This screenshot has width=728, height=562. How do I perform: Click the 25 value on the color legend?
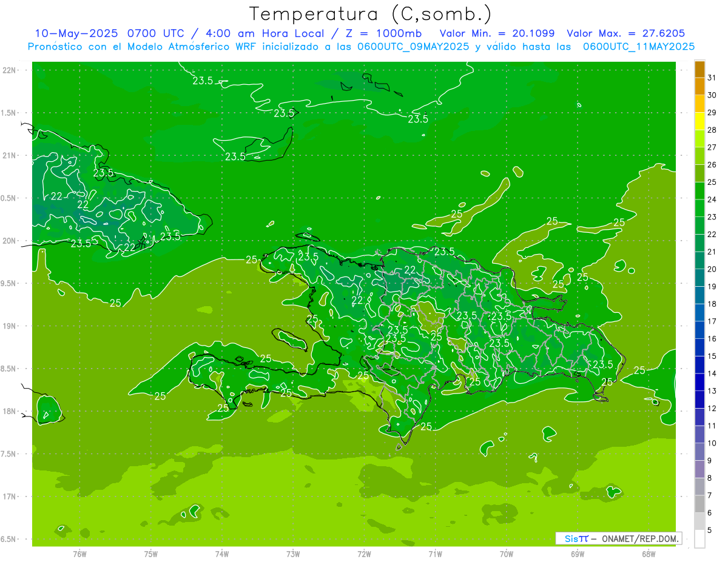pyautogui.click(x=712, y=182)
